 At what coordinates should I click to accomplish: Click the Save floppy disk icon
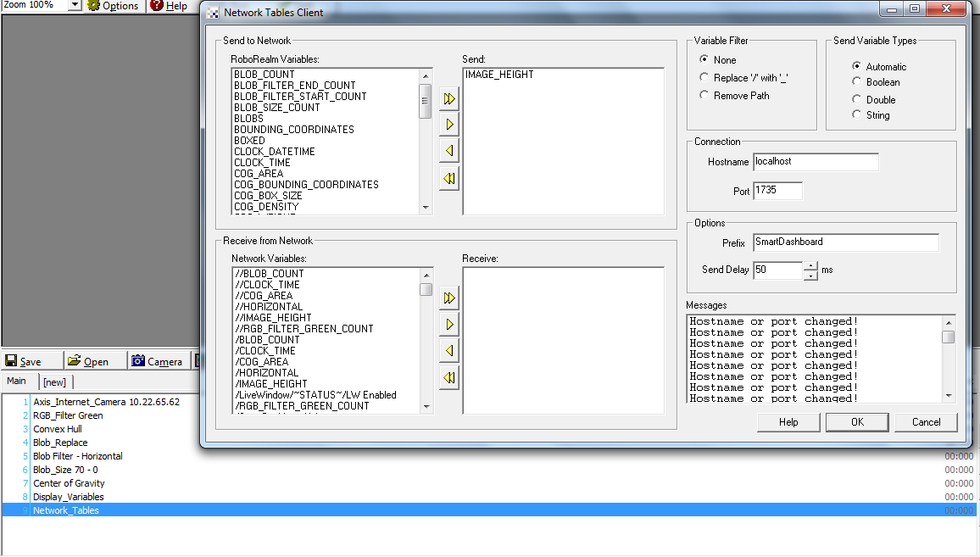tap(11, 360)
